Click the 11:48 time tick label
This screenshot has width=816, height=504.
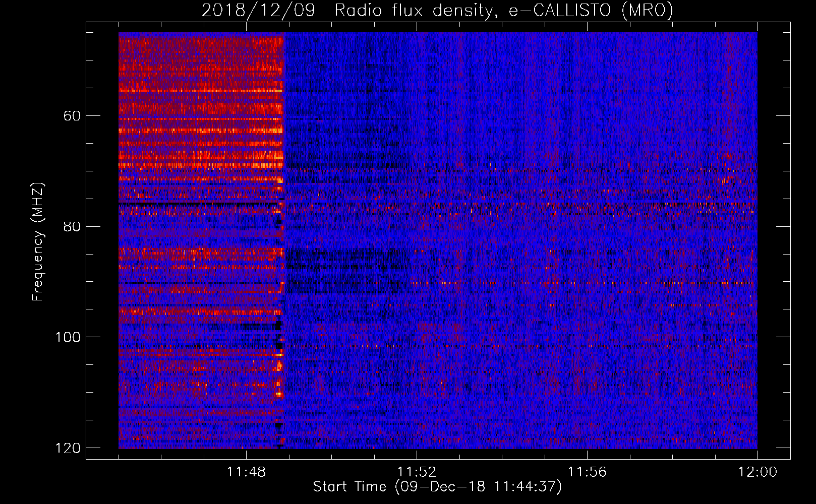pyautogui.click(x=246, y=472)
